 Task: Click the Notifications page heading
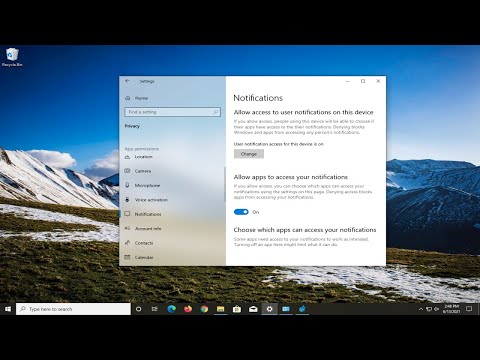point(258,98)
